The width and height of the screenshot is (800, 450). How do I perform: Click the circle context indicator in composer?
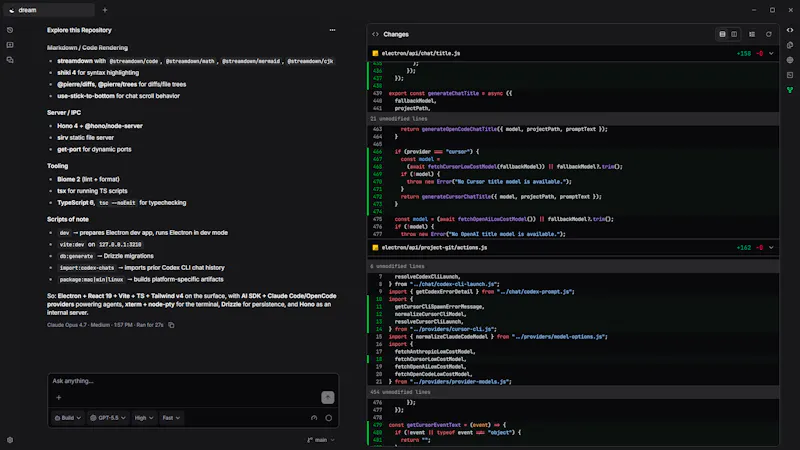point(329,418)
